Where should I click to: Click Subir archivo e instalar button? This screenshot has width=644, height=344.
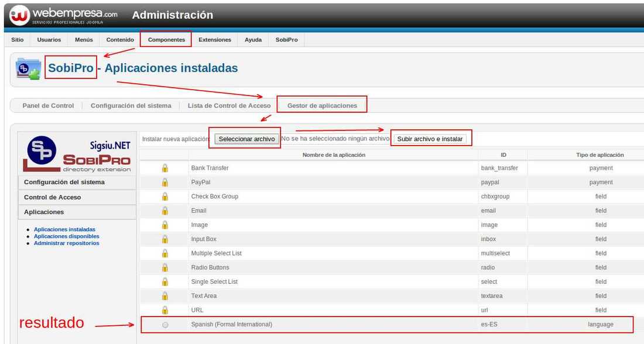point(430,139)
